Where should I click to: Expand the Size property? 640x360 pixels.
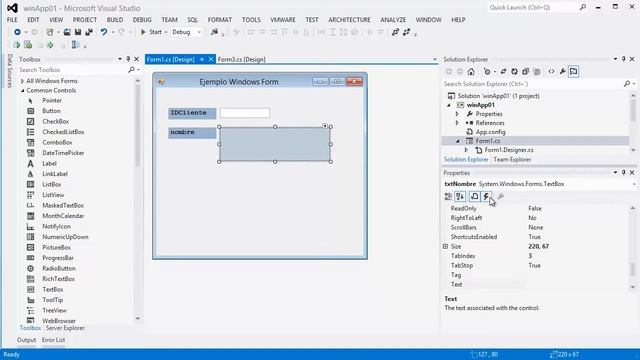coord(445,247)
